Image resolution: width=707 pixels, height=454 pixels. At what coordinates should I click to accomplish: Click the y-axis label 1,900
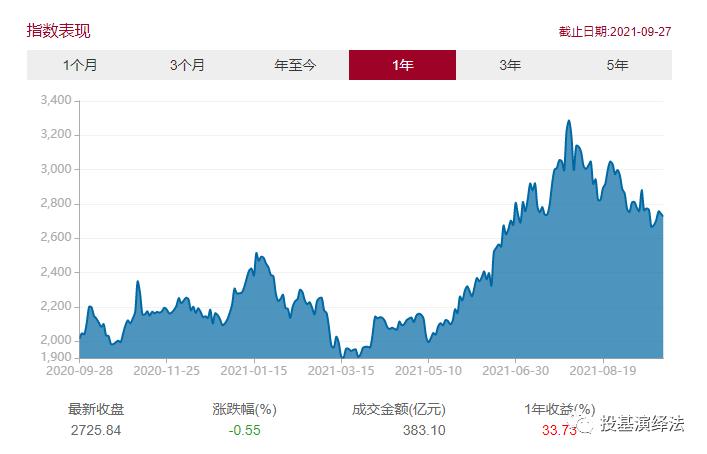click(x=56, y=357)
